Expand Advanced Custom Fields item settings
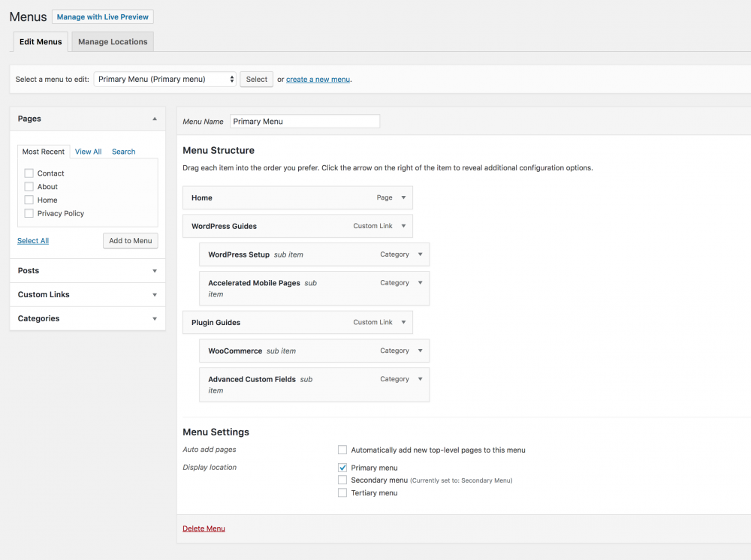This screenshot has width=751, height=560. (420, 379)
